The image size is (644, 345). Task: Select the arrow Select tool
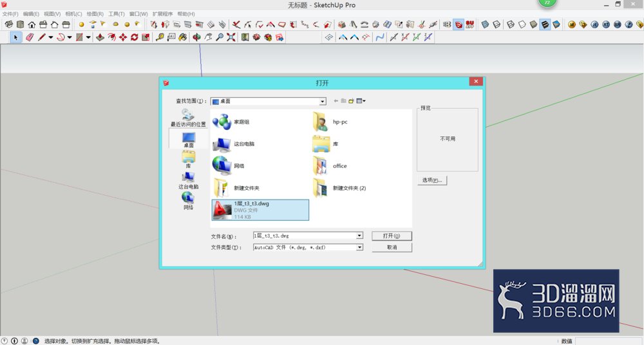click(x=15, y=37)
